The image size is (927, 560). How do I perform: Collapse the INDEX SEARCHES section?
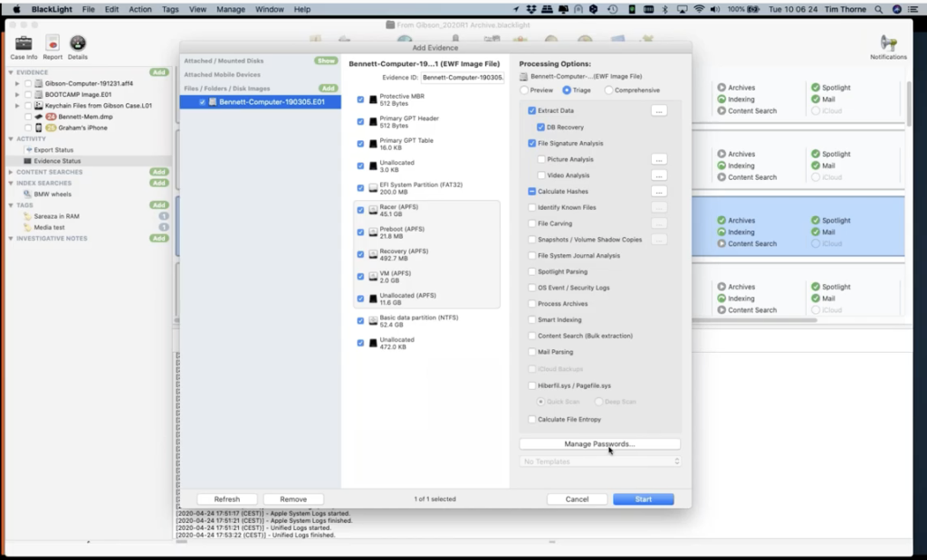coord(11,183)
